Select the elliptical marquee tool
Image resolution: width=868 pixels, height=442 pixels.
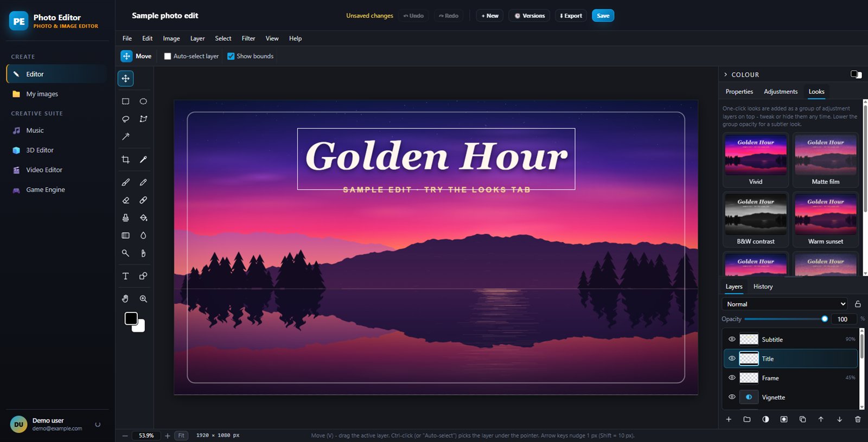143,101
